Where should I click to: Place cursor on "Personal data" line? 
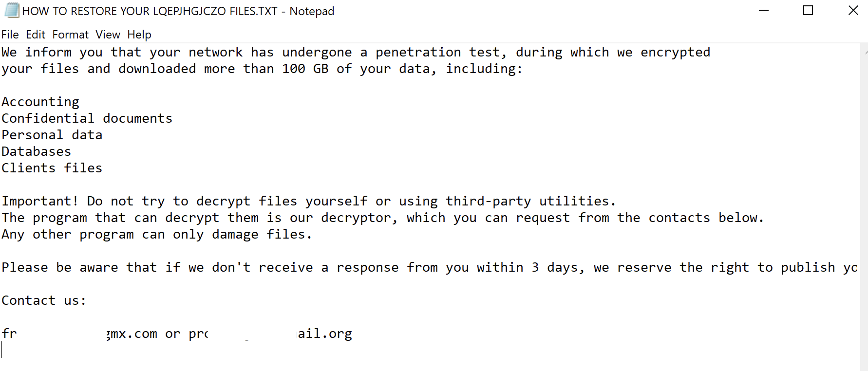(52, 135)
